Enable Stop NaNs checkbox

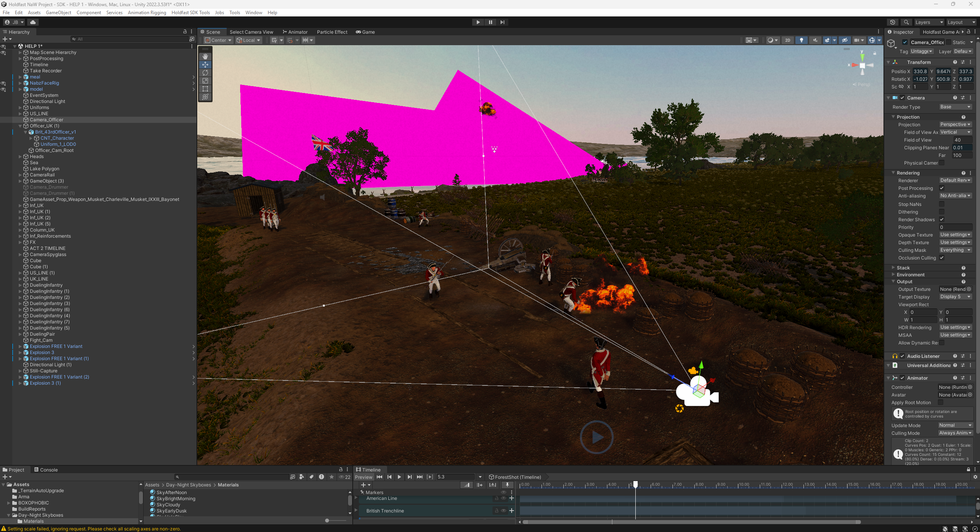pos(941,204)
